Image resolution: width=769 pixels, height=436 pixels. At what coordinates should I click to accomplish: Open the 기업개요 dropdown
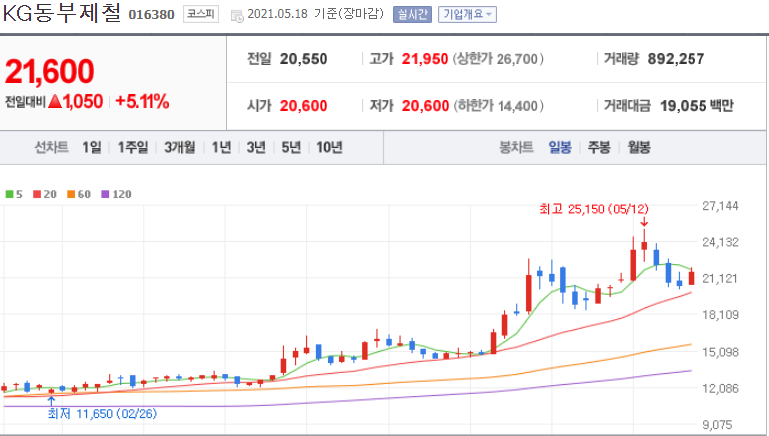[x=467, y=14]
